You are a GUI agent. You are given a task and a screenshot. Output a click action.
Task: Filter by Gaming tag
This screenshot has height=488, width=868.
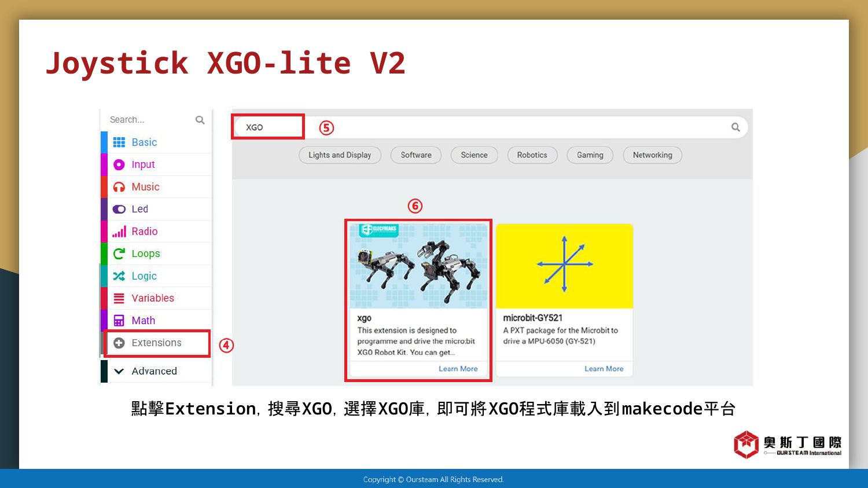click(590, 155)
